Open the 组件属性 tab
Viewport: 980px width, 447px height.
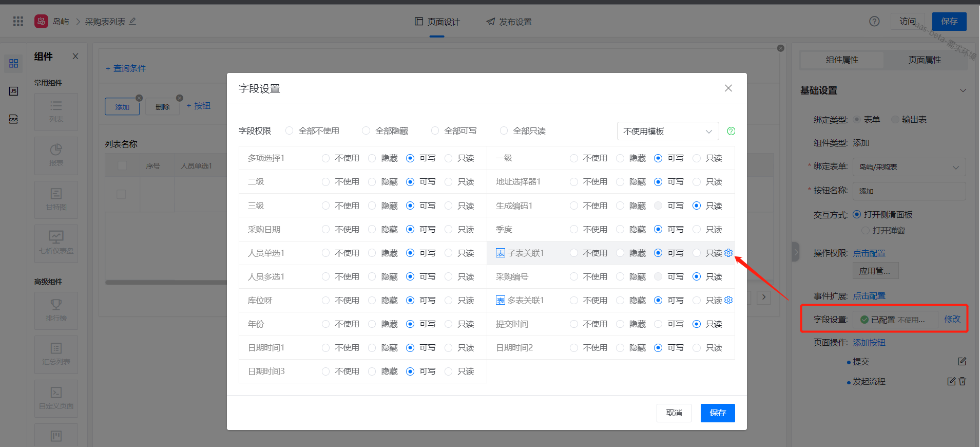click(x=842, y=60)
